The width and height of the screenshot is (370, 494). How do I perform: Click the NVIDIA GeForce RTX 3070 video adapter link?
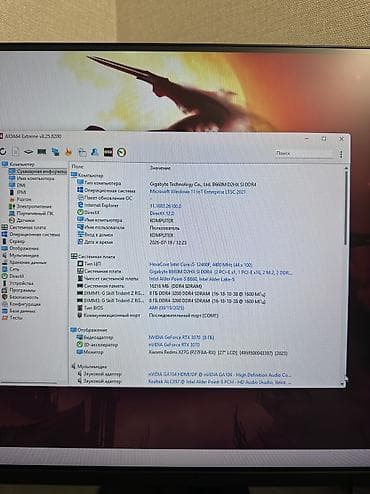pyautogui.click(x=182, y=338)
